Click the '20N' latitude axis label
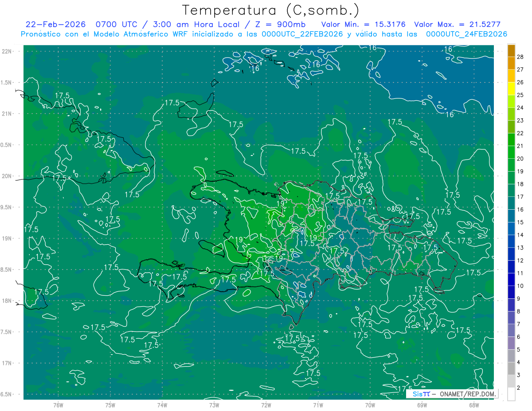 coord(7,176)
